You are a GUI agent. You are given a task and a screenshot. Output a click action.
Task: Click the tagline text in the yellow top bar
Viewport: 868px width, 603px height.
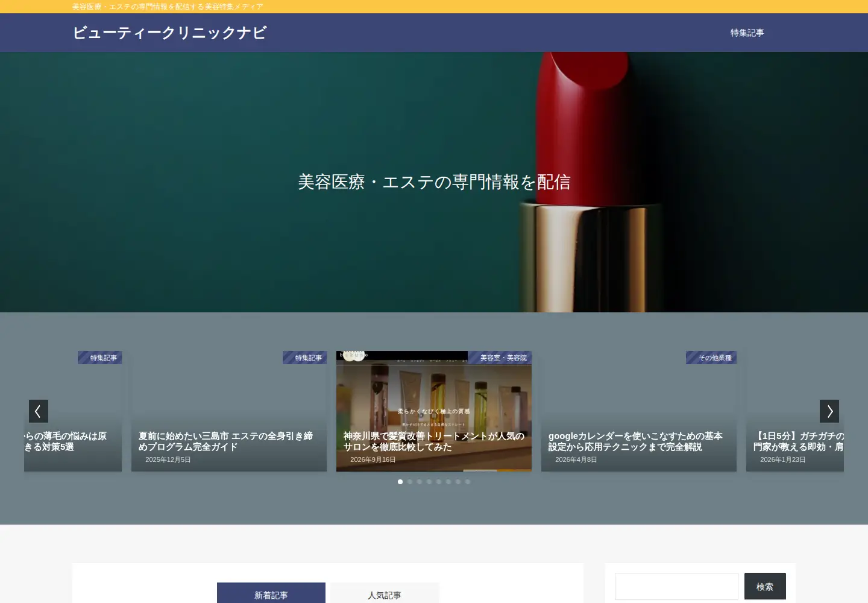[168, 7]
